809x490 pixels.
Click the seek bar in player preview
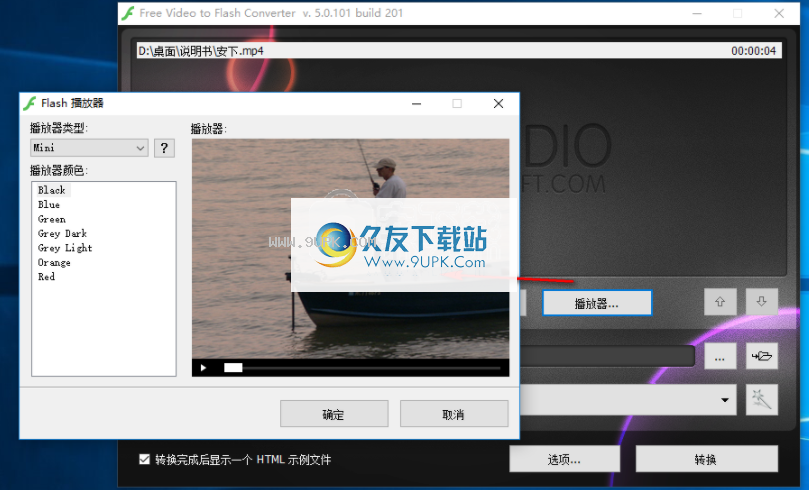click(362, 368)
